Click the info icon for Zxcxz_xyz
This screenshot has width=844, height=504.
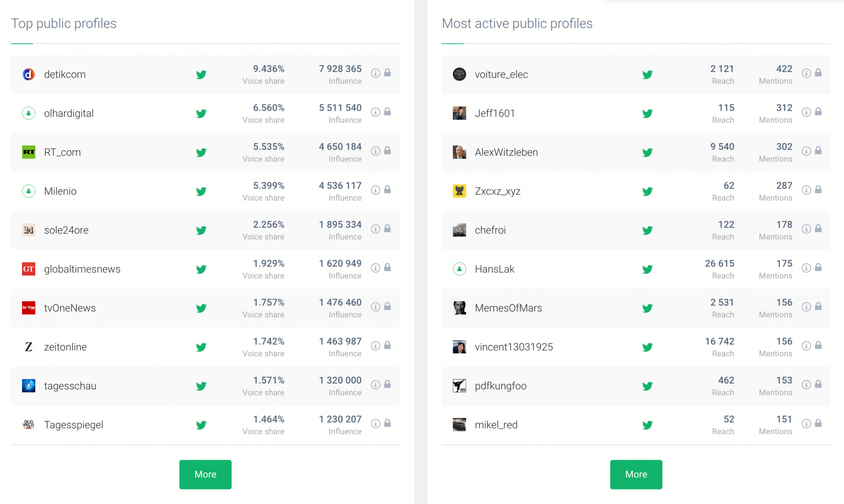806,190
